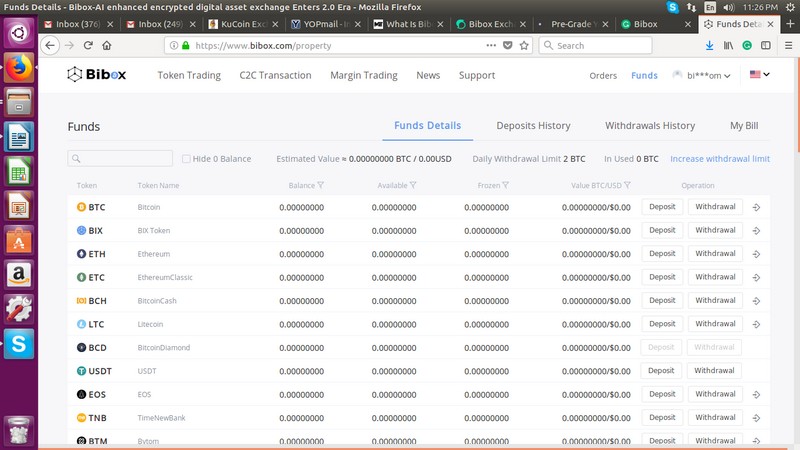Open the Token Trading menu
Image resolution: width=800 pixels, height=450 pixels.
(x=189, y=75)
